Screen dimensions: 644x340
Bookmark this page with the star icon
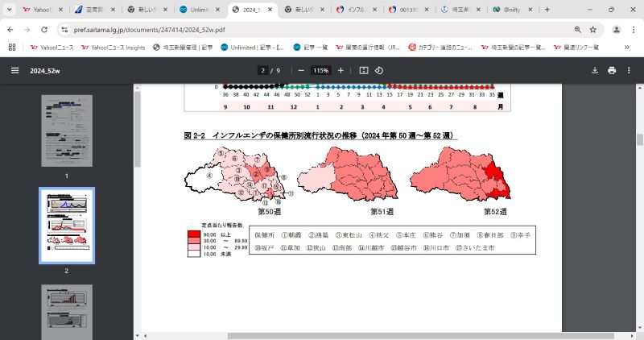(x=593, y=29)
